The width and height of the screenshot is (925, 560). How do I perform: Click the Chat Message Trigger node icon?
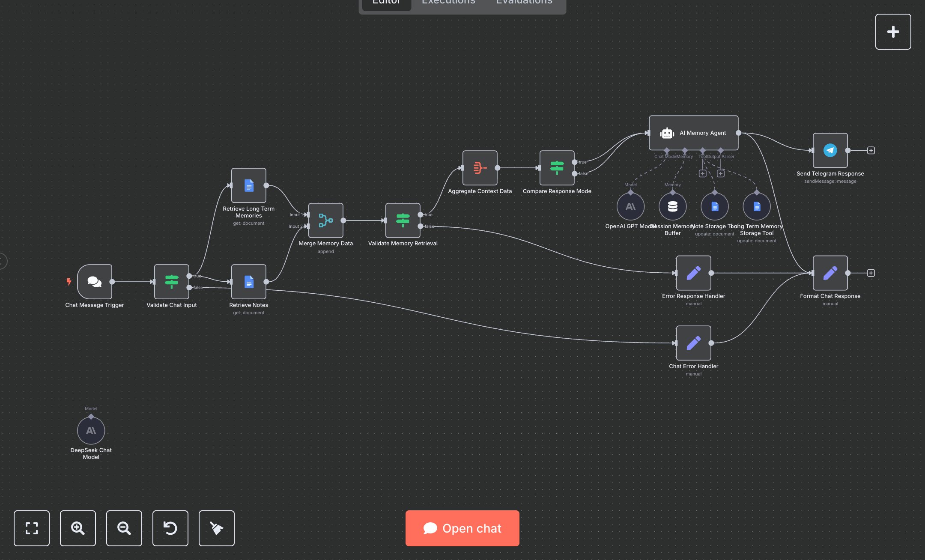(95, 282)
